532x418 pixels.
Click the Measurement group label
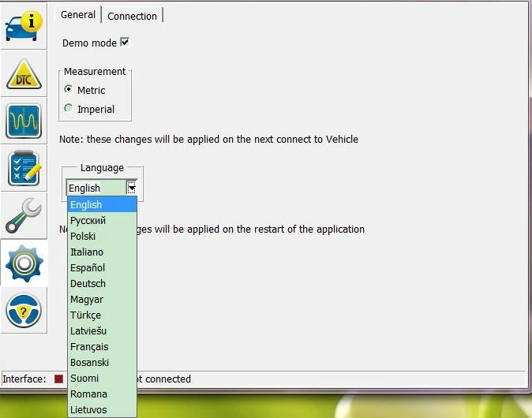pos(95,72)
